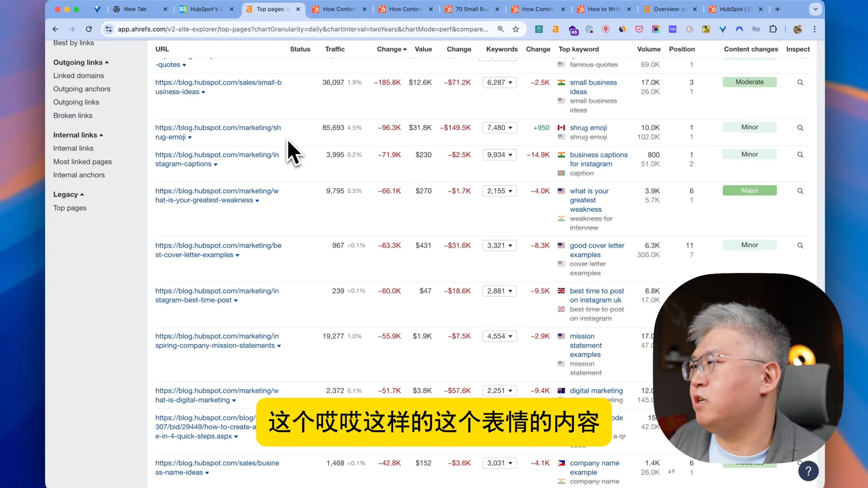Click the browser back arrow
This screenshot has width=868, height=488.
[55, 29]
